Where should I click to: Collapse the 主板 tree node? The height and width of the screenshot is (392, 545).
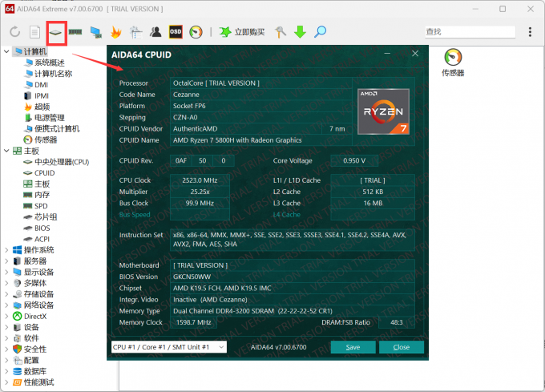pos(7,151)
